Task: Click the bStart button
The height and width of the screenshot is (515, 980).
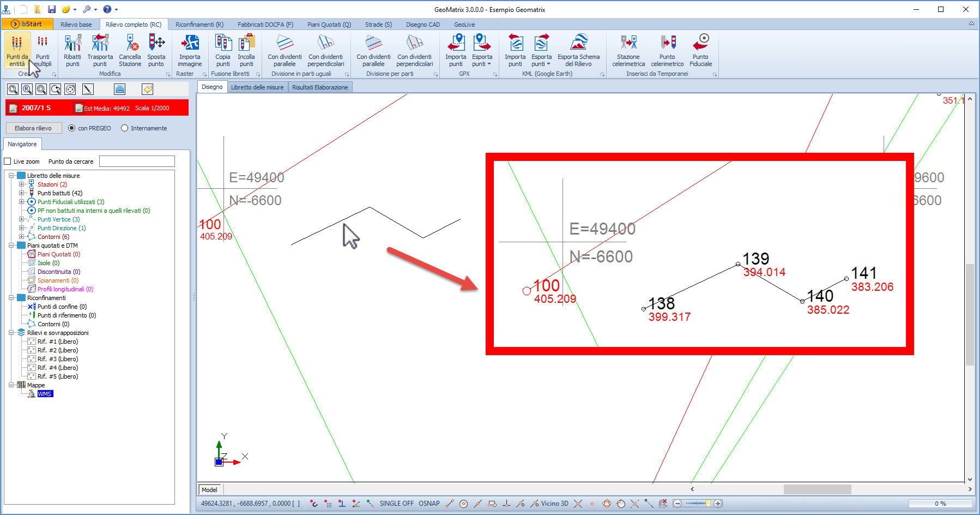Action: (27, 24)
